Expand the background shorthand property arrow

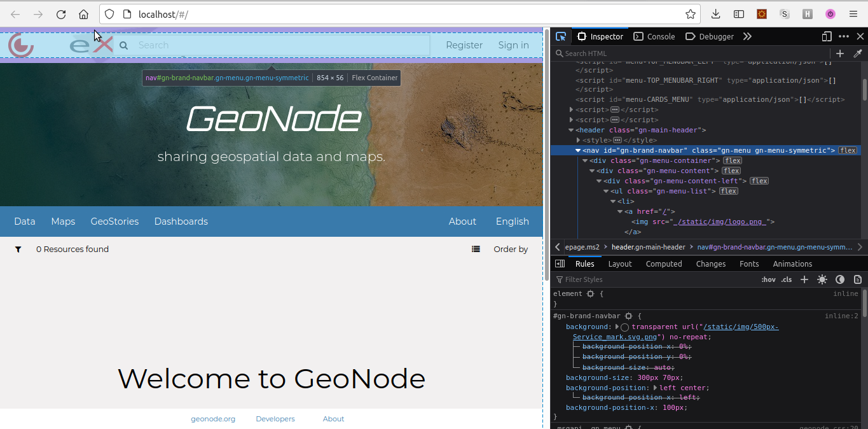(x=617, y=327)
